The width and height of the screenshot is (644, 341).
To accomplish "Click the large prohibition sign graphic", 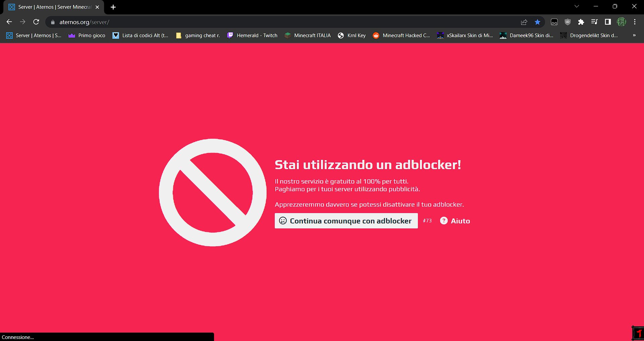I will click(213, 193).
